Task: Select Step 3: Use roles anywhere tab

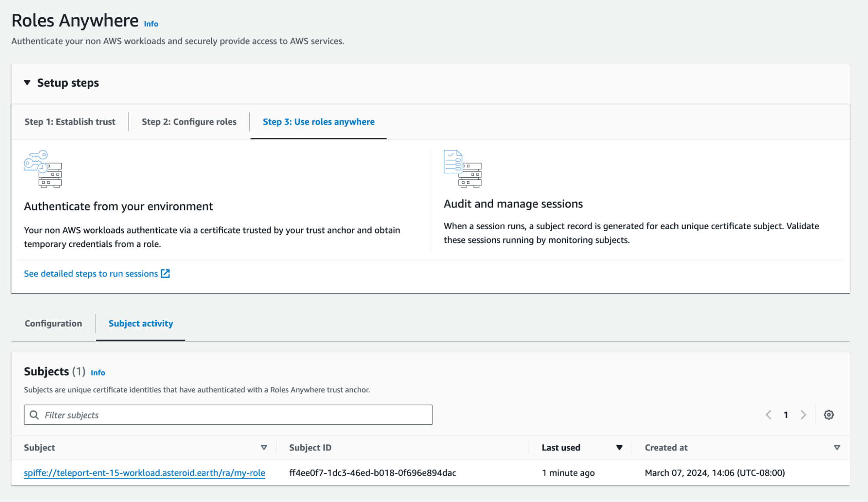Action: 318,121
